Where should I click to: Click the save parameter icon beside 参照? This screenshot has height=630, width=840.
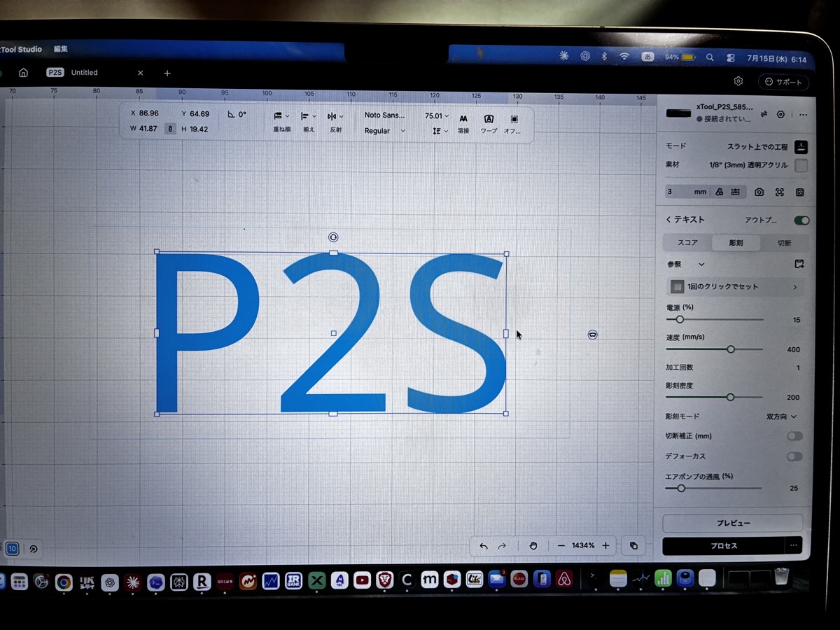[x=799, y=264]
